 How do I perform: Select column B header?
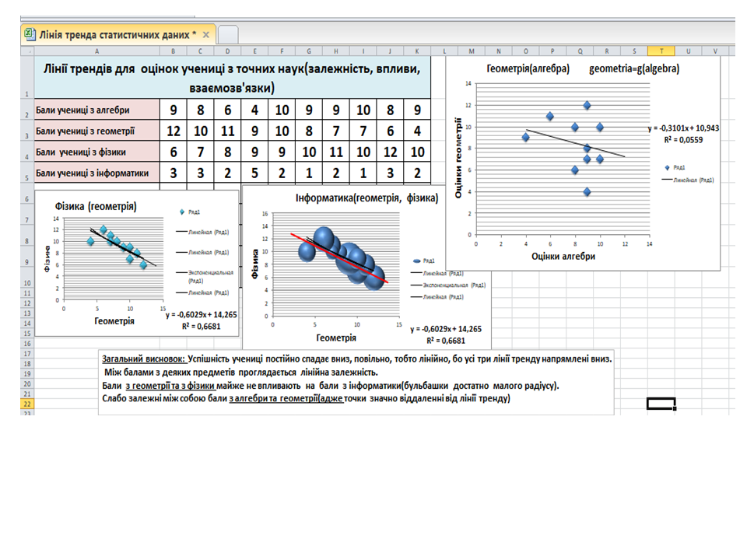(x=173, y=51)
